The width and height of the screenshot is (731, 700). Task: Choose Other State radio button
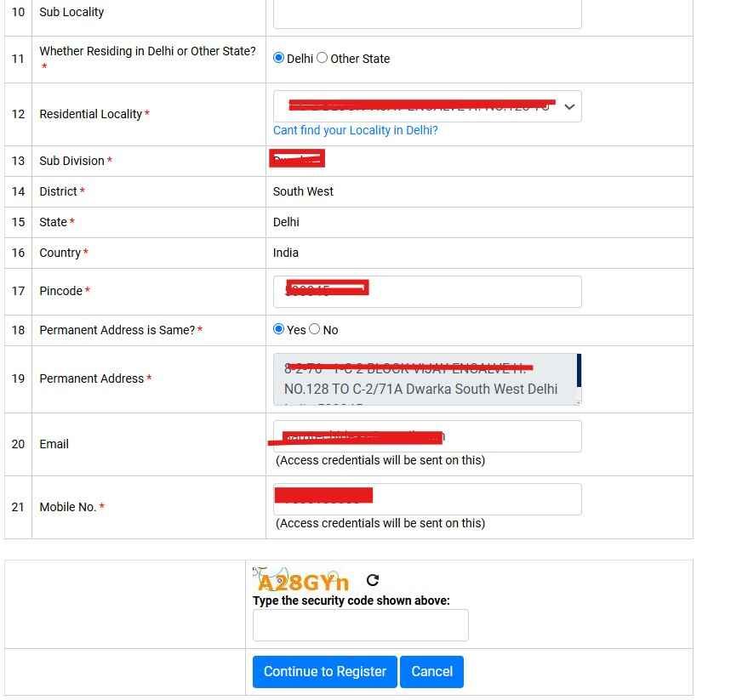click(x=322, y=58)
